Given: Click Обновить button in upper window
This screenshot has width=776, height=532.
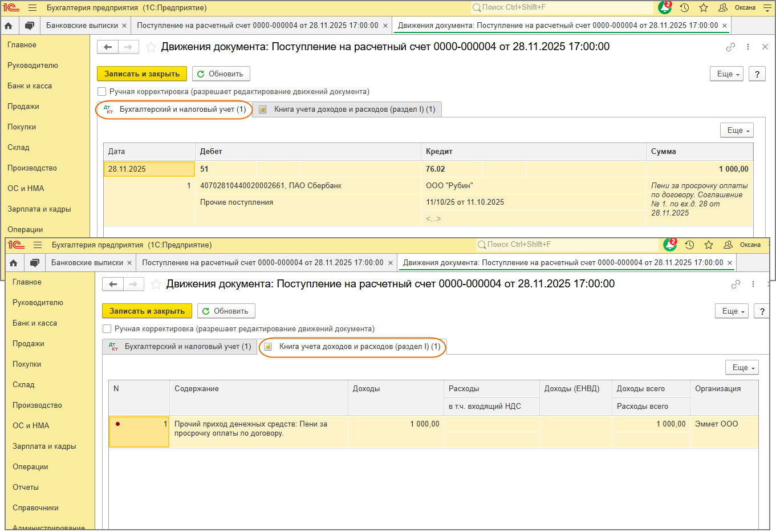Looking at the screenshot, I should 221,74.
